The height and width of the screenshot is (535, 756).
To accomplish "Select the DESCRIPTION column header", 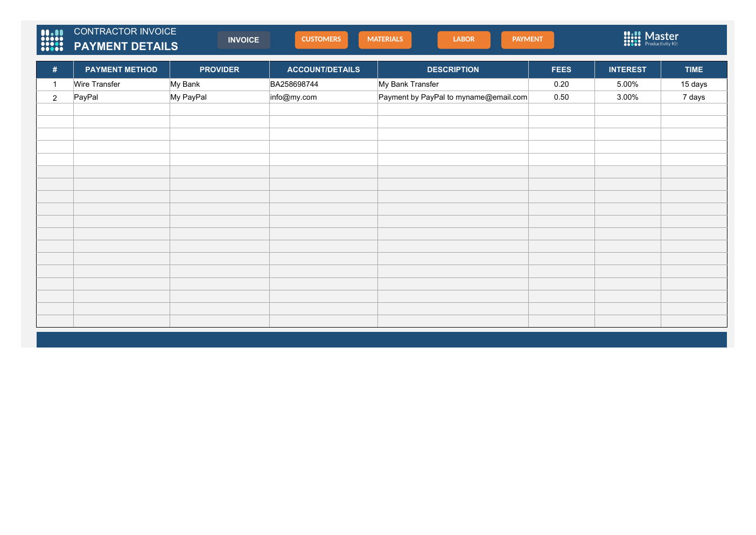I will [x=453, y=70].
